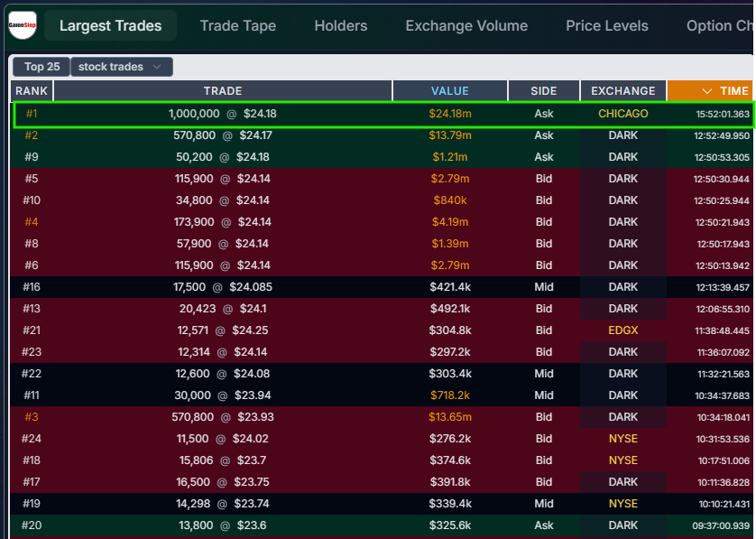This screenshot has height=539, width=756.
Task: Open the Price Levels tab
Action: [606, 25]
